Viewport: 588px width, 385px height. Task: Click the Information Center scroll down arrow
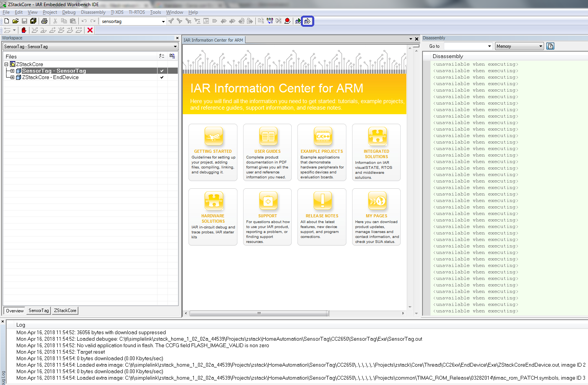[410, 307]
